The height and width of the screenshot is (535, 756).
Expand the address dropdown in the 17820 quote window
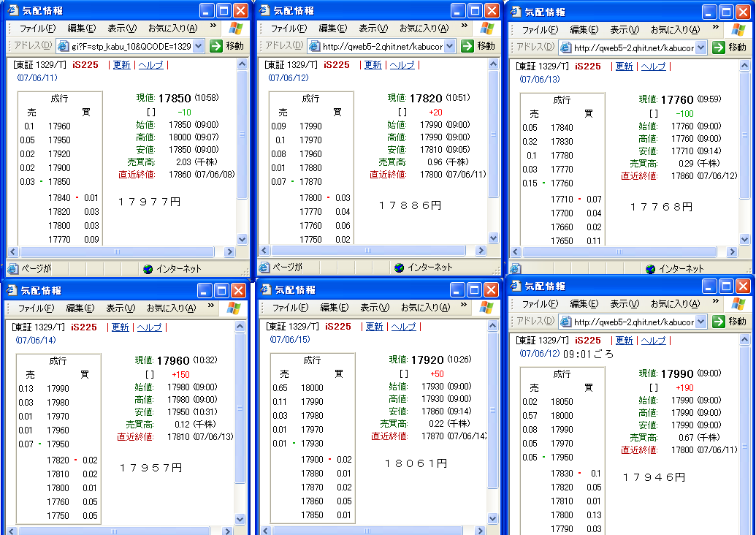[x=449, y=46]
